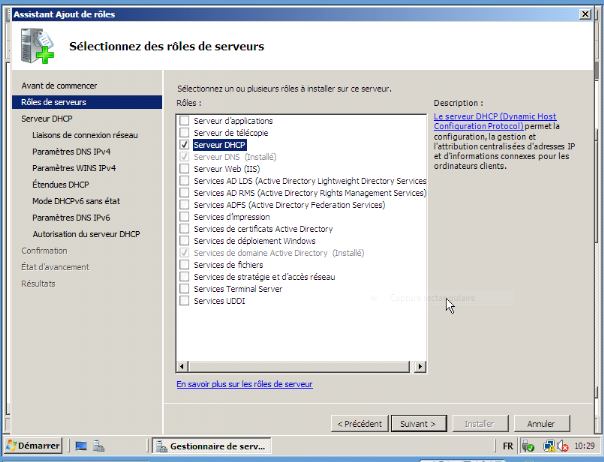Open the Avant de commencer step

point(59,86)
